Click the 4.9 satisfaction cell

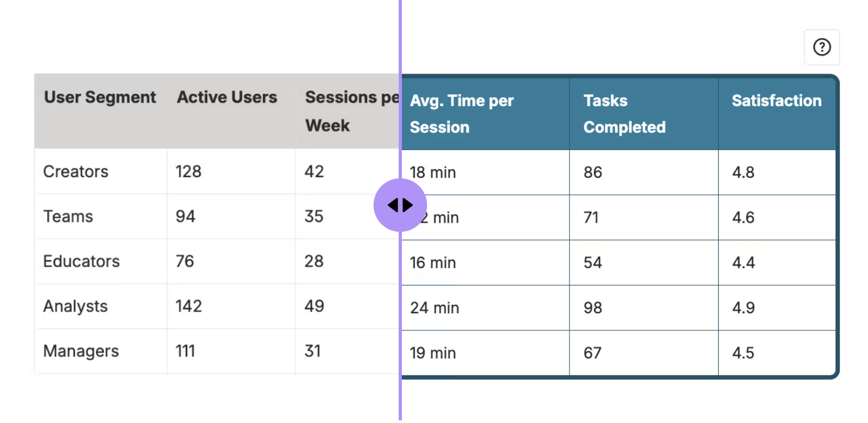coord(743,308)
